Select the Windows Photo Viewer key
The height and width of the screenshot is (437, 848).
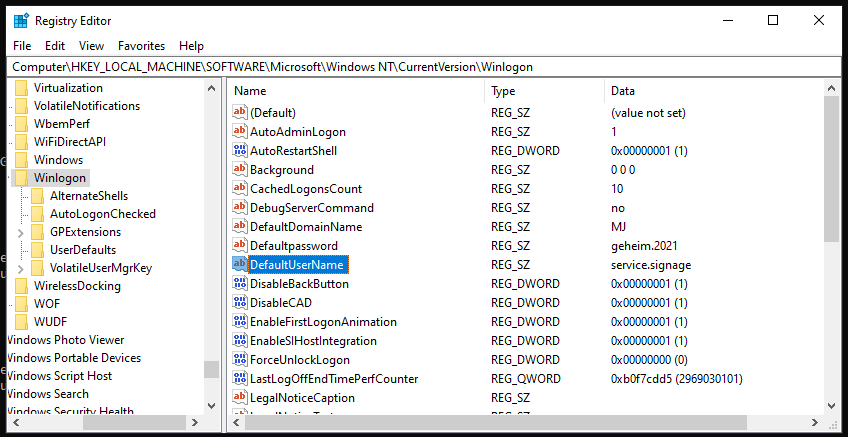pyautogui.click(x=66, y=340)
